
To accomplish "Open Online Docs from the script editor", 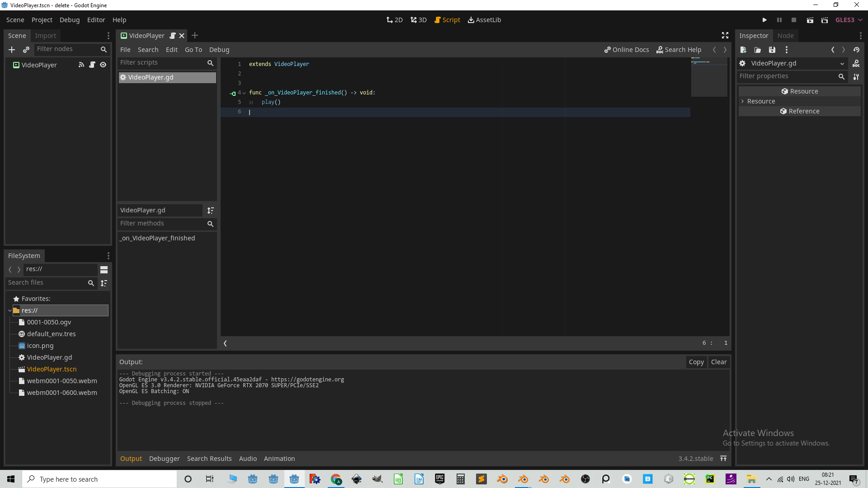I will tap(627, 50).
